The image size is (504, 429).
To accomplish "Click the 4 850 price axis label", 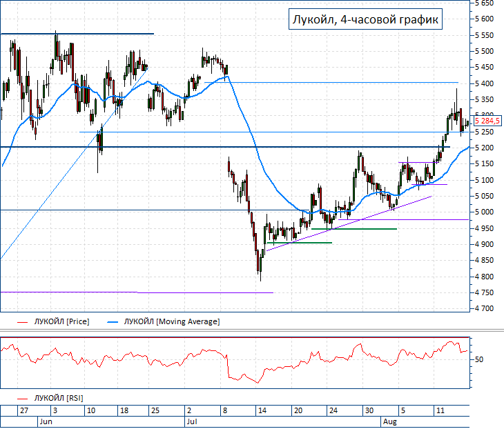I will point(484,261).
